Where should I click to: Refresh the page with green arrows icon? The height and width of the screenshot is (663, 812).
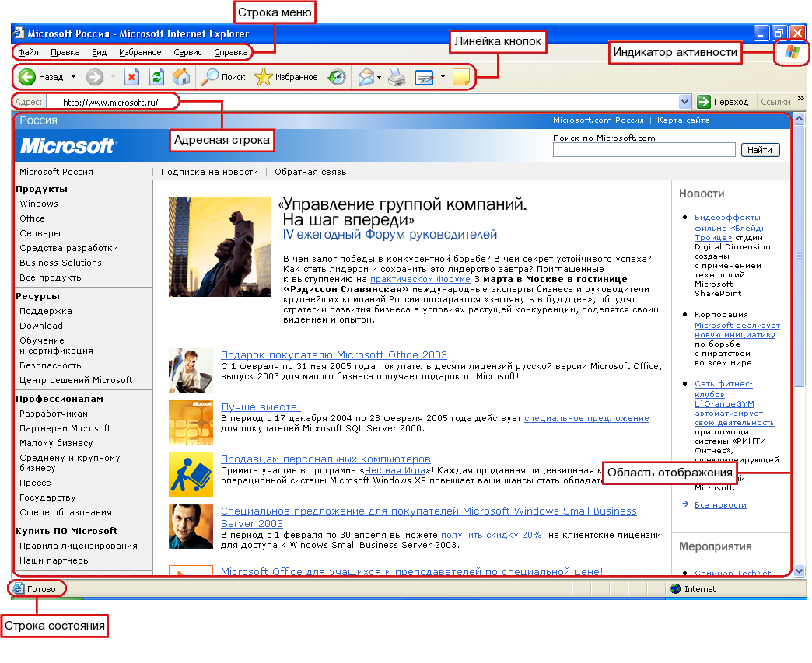point(156,77)
